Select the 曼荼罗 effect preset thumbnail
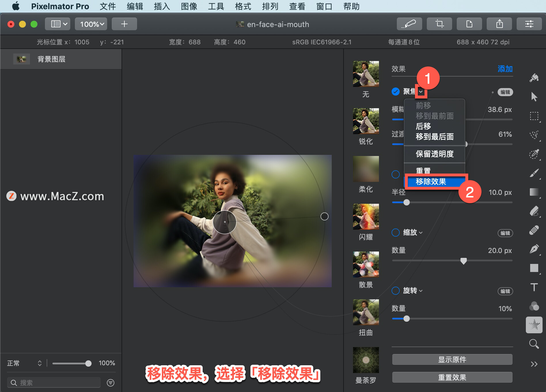The height and width of the screenshot is (392, 546). (366, 360)
